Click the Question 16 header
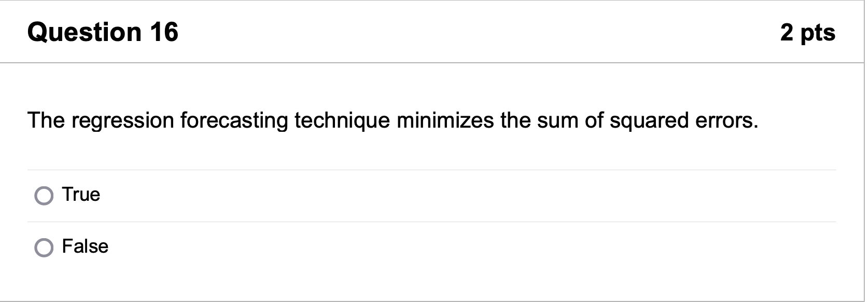This screenshot has width=868, height=302. pyautogui.click(x=103, y=31)
